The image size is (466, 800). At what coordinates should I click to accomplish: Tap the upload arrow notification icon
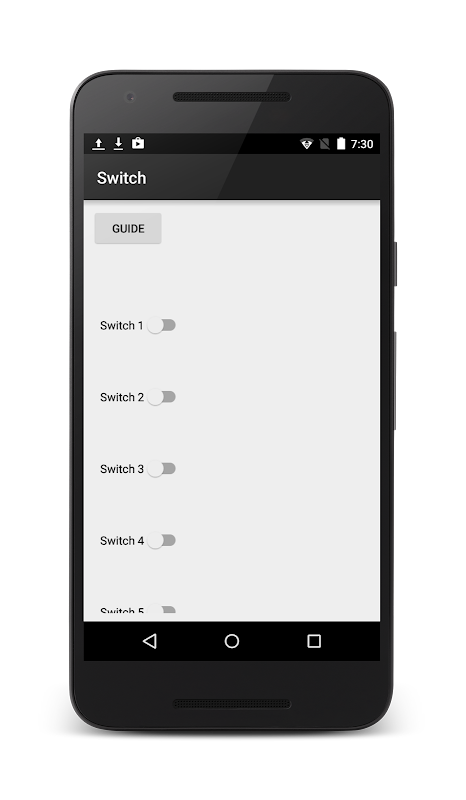[99, 144]
